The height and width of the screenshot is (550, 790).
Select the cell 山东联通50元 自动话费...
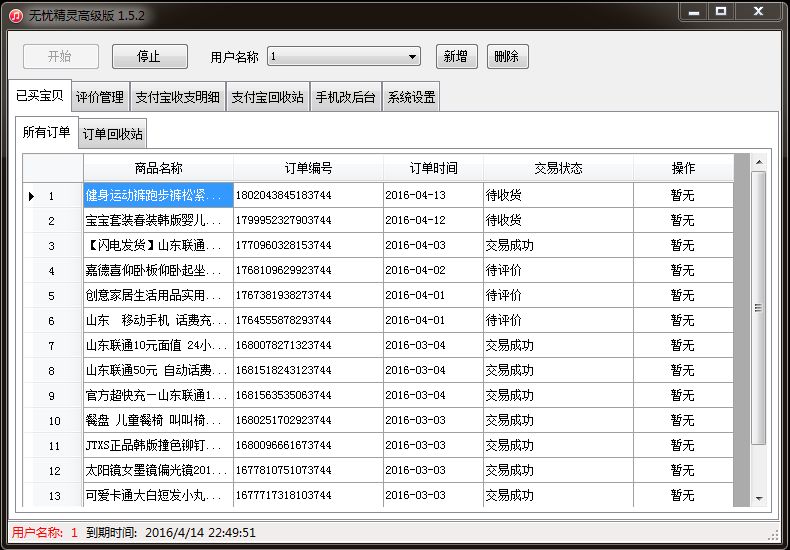coord(158,371)
